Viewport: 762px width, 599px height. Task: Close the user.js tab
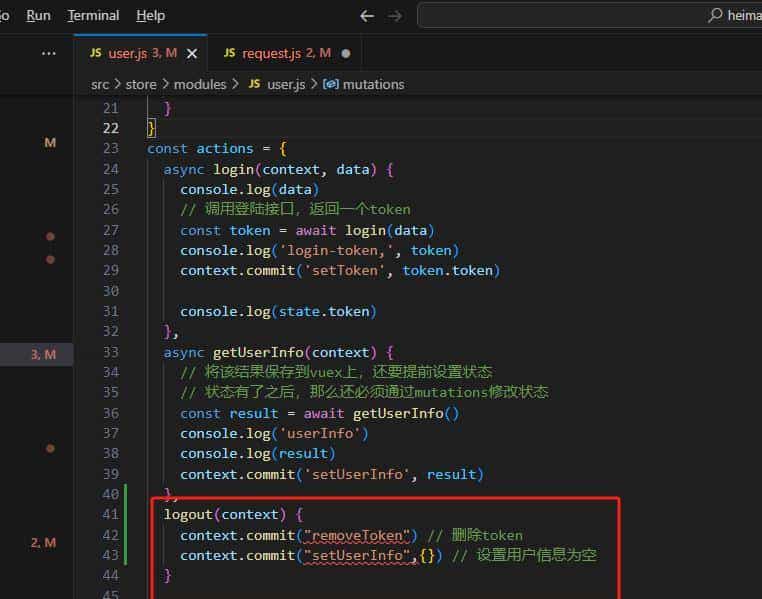point(192,53)
